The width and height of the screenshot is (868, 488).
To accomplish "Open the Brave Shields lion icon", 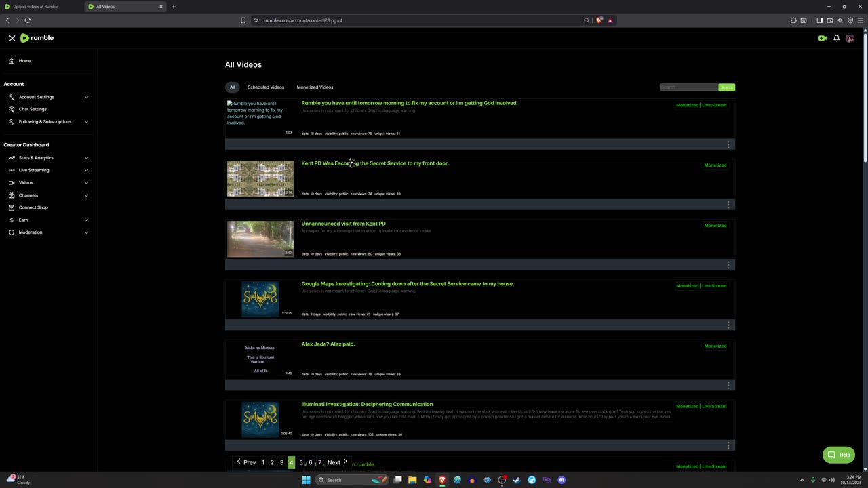I will pyautogui.click(x=599, y=20).
